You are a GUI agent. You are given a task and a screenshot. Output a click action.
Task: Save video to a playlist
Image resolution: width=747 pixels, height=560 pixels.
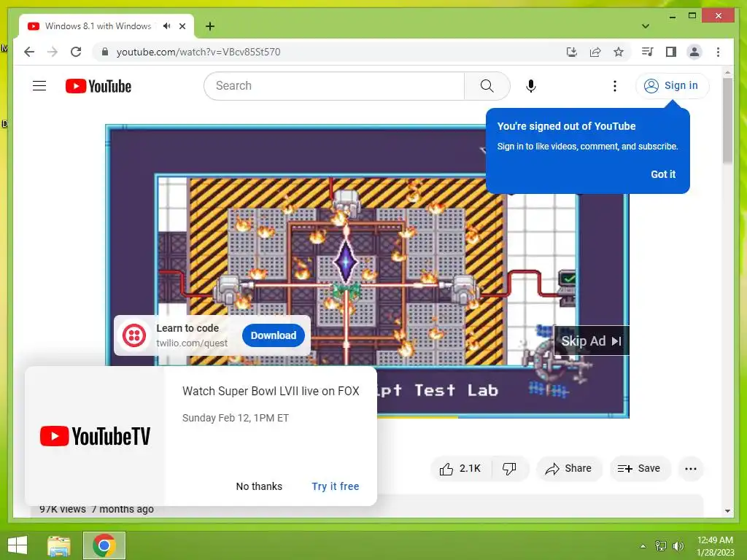coord(639,469)
